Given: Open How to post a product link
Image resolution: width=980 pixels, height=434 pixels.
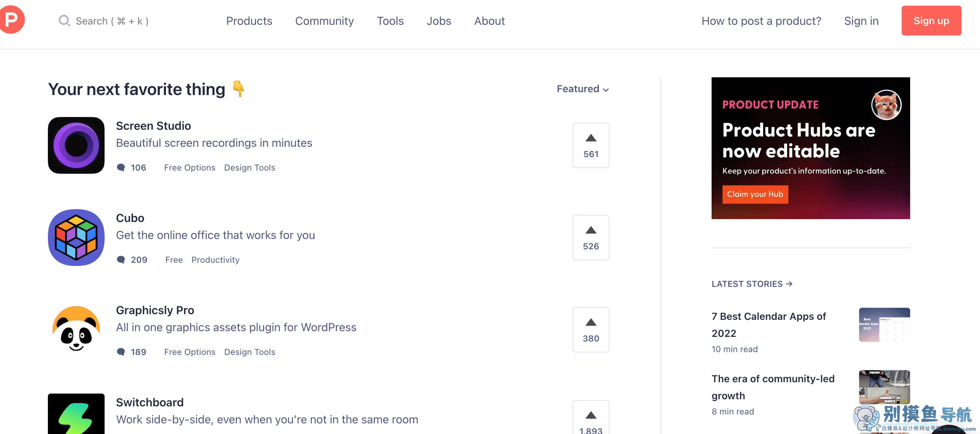Looking at the screenshot, I should [761, 21].
